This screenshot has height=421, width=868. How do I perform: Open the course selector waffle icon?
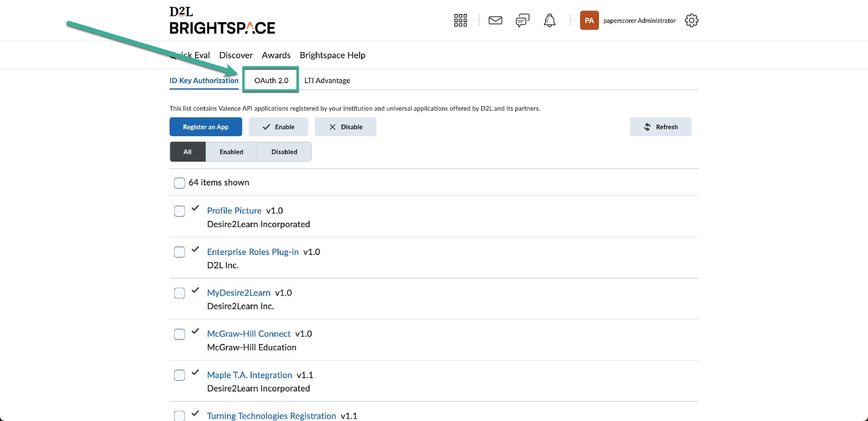click(x=460, y=20)
